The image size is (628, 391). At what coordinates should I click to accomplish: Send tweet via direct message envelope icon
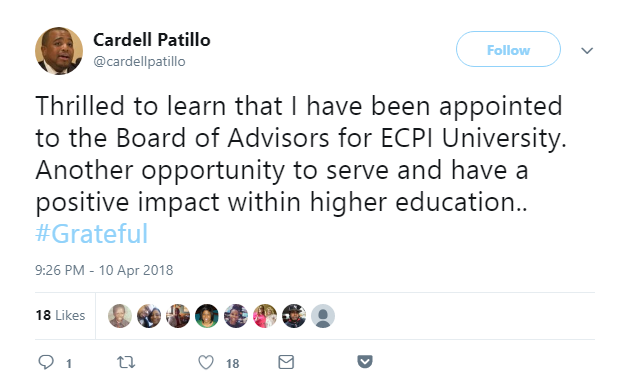click(286, 362)
